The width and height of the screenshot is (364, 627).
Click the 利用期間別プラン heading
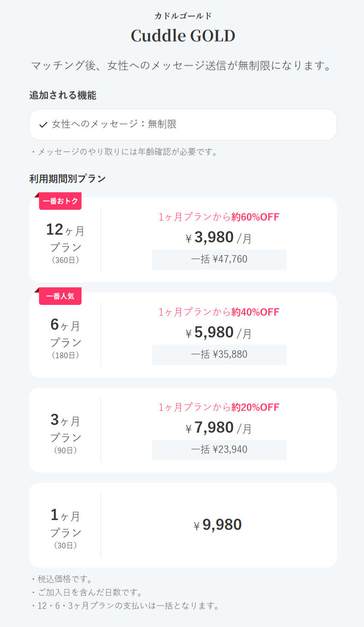68,179
